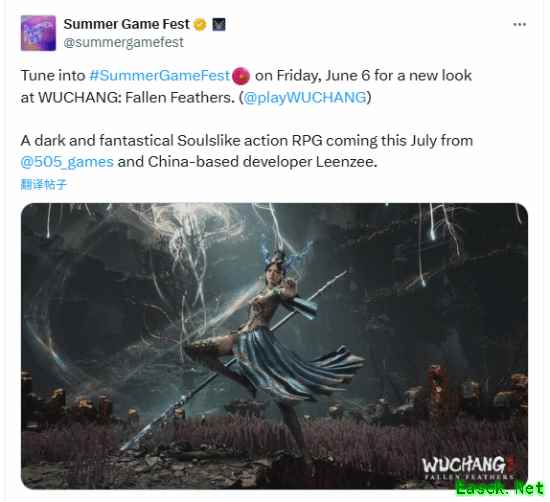Open the @summergamefest handle
This screenshot has width=550, height=502.
click(x=123, y=42)
